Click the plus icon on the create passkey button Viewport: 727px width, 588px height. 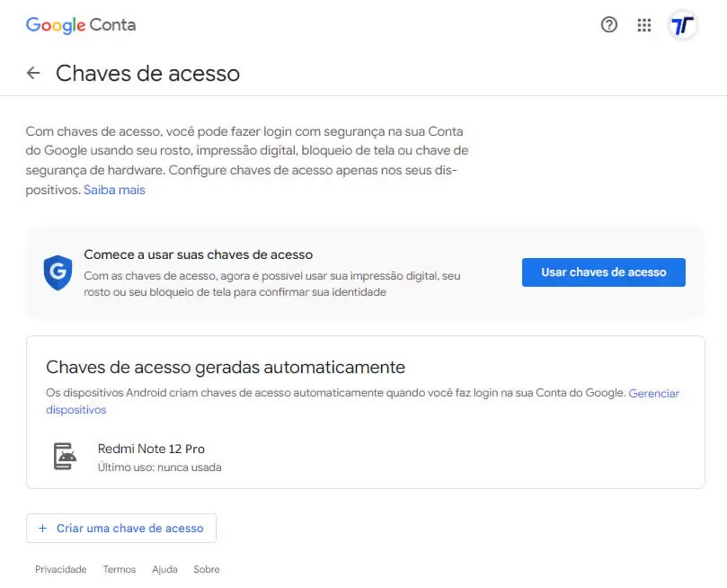(43, 528)
